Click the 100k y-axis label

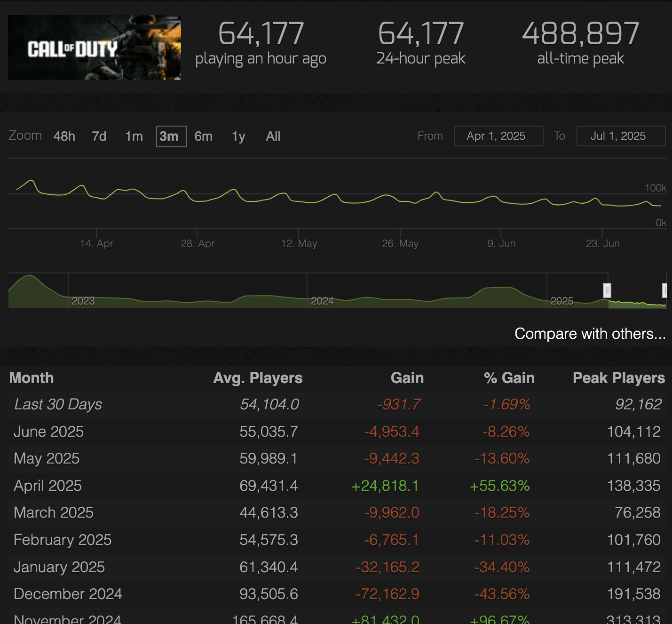point(656,188)
